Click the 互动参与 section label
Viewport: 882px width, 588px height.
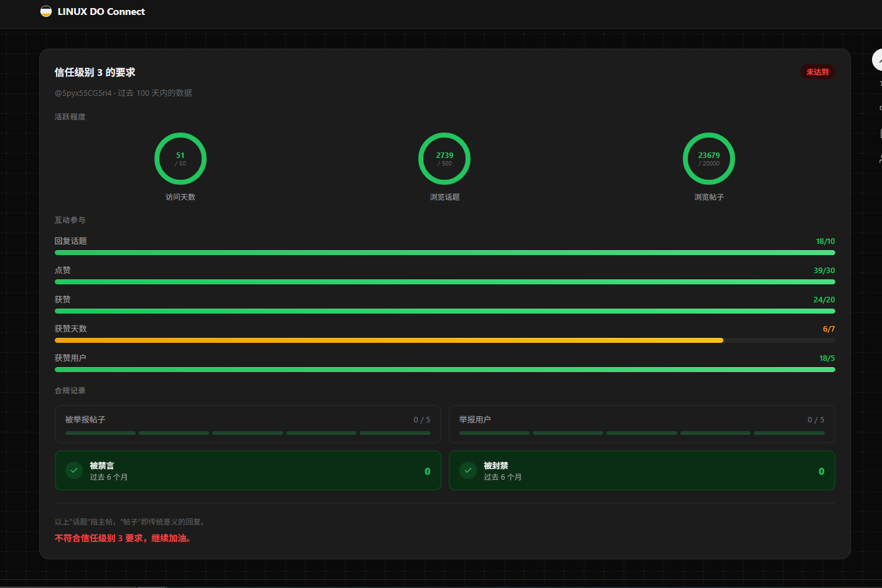70,220
